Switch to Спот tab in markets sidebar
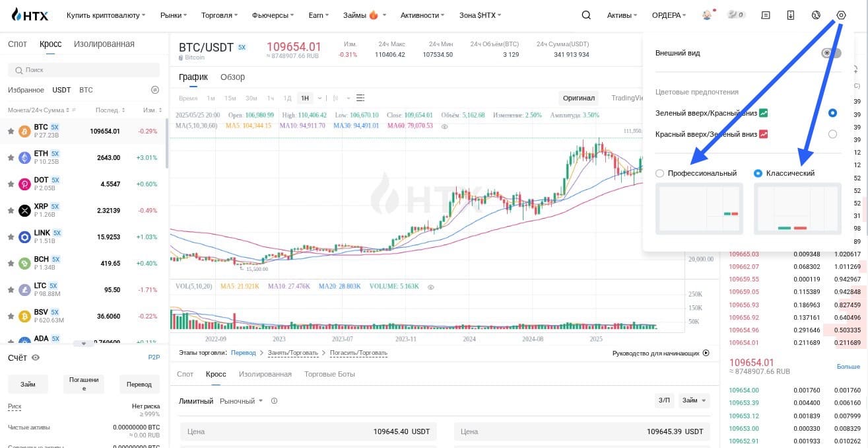The image size is (868, 448). coord(17,44)
